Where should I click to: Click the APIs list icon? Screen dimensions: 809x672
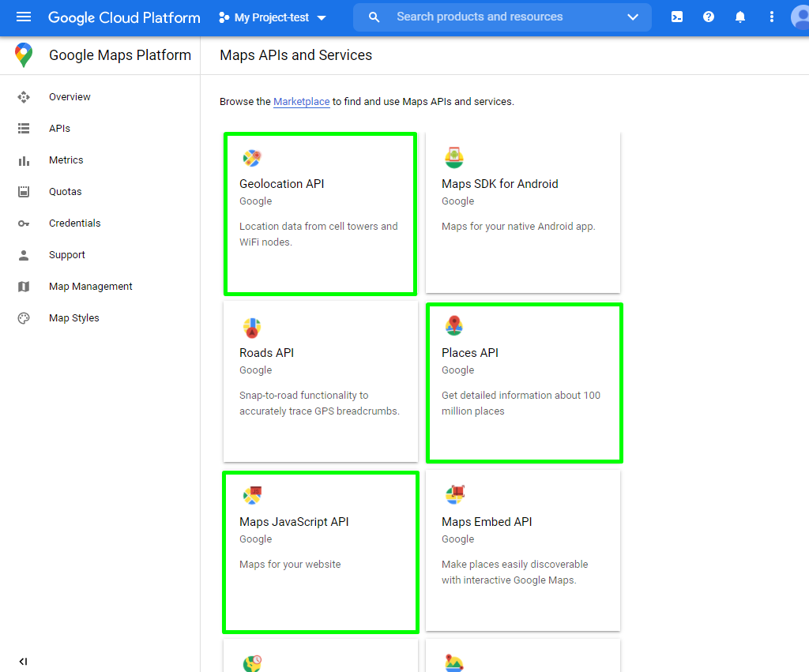pos(24,129)
